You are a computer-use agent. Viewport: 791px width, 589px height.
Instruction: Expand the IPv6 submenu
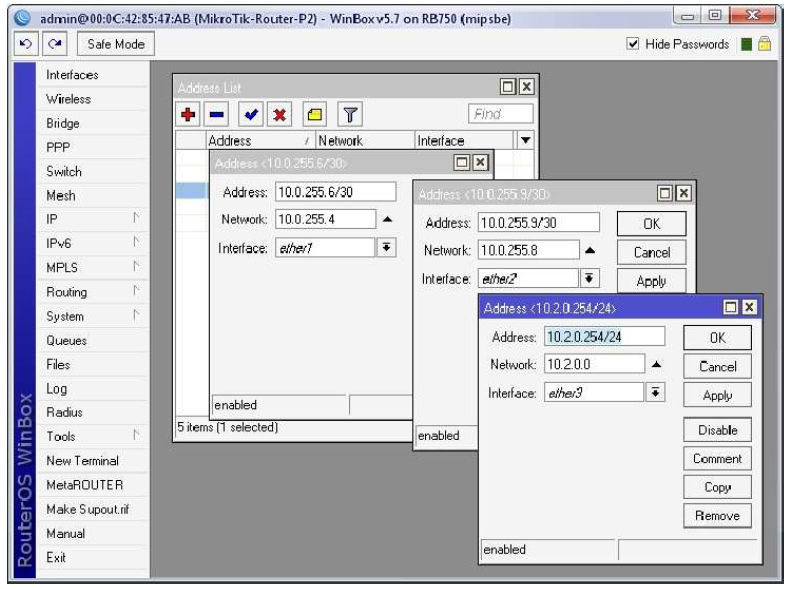coord(92,244)
